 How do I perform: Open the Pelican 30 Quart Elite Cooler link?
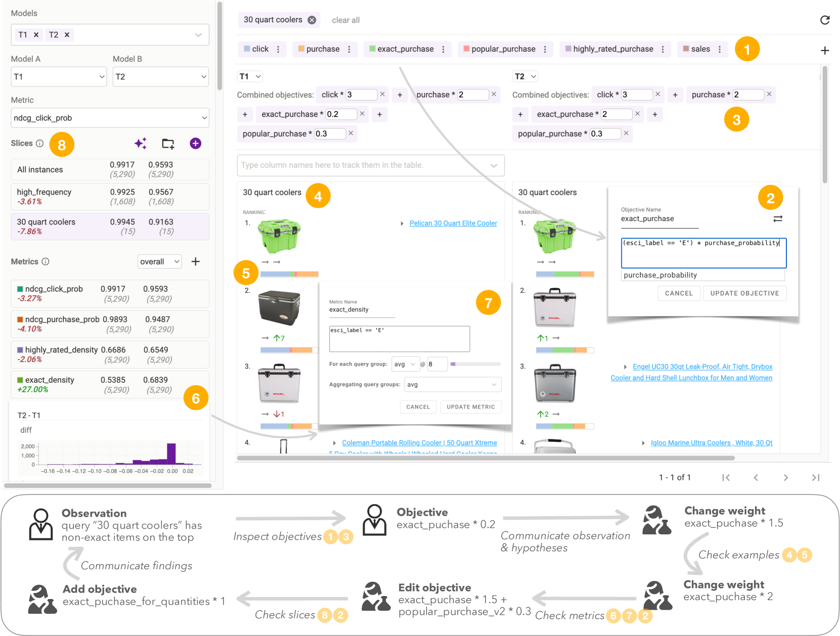(453, 223)
